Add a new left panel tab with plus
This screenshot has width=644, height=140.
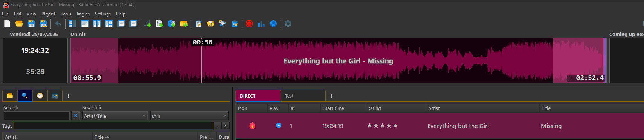coord(68,96)
